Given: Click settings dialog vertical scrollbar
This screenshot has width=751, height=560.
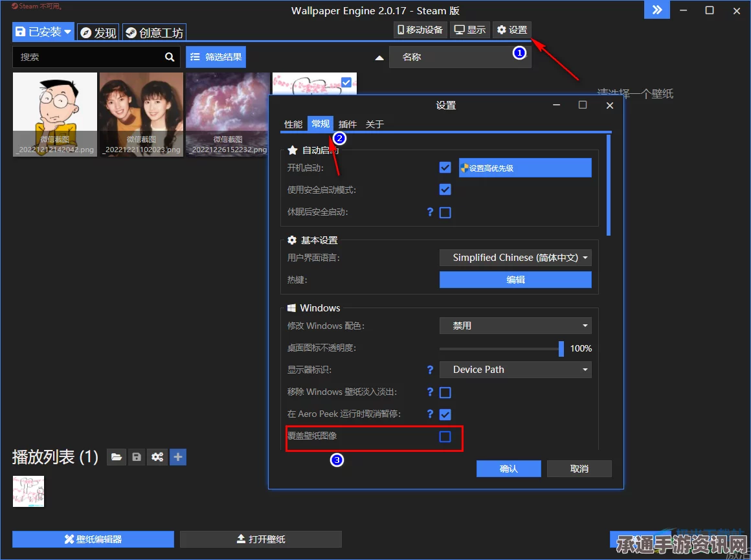Looking at the screenshot, I should [609, 185].
